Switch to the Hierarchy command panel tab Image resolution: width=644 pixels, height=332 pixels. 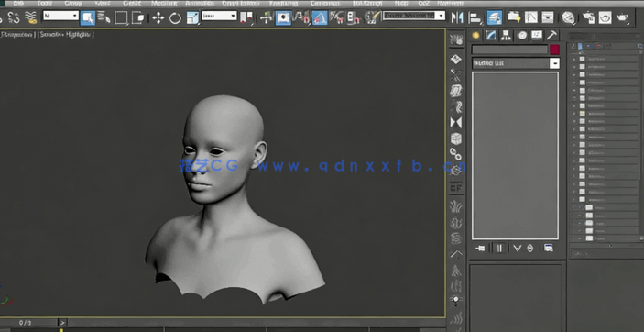click(x=506, y=36)
